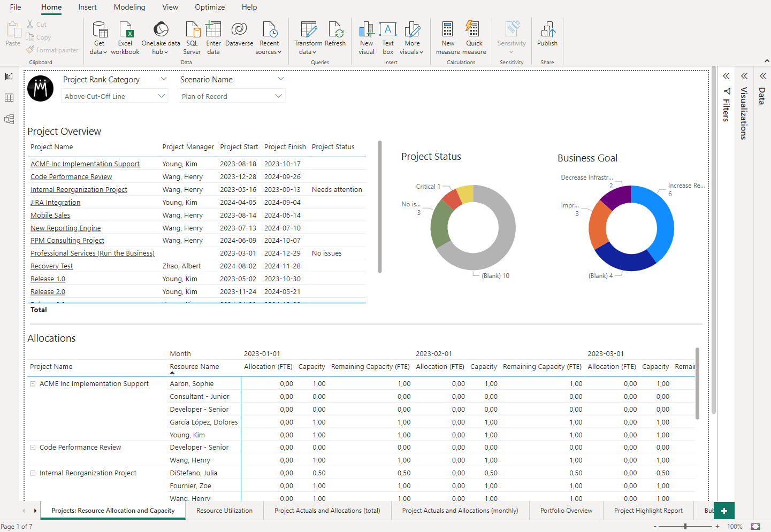Add a new report page
This screenshot has height=532, width=771.
click(724, 511)
